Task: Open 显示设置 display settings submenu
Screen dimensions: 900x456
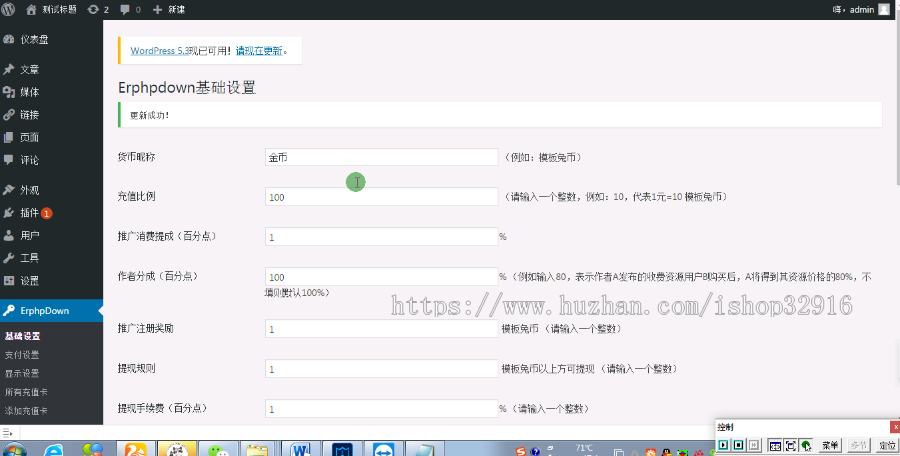Action: (x=22, y=373)
